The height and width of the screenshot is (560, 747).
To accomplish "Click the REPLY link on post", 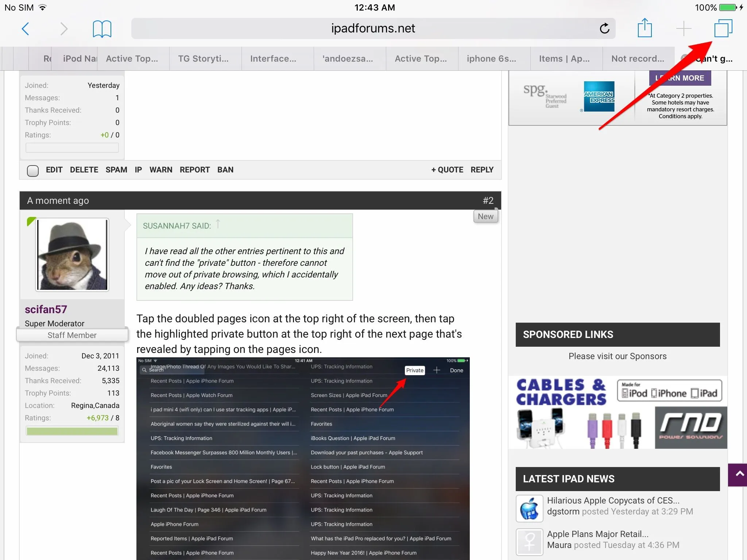I will coord(481,170).
